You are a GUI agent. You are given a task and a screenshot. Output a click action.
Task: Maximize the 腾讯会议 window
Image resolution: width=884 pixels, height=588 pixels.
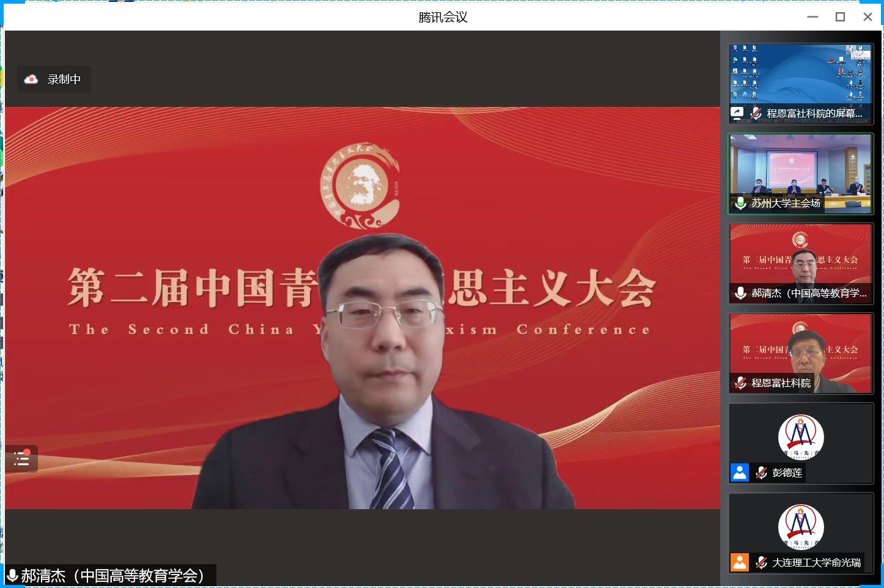(x=840, y=17)
